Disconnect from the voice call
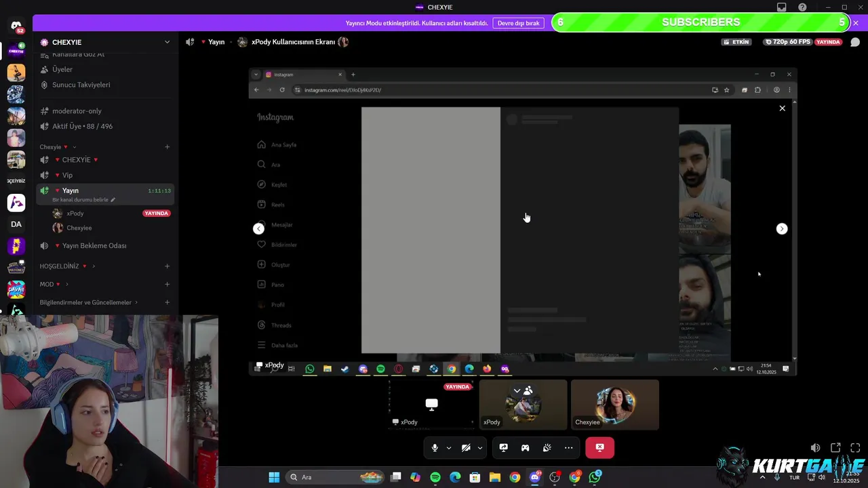This screenshot has height=488, width=868. tap(599, 448)
